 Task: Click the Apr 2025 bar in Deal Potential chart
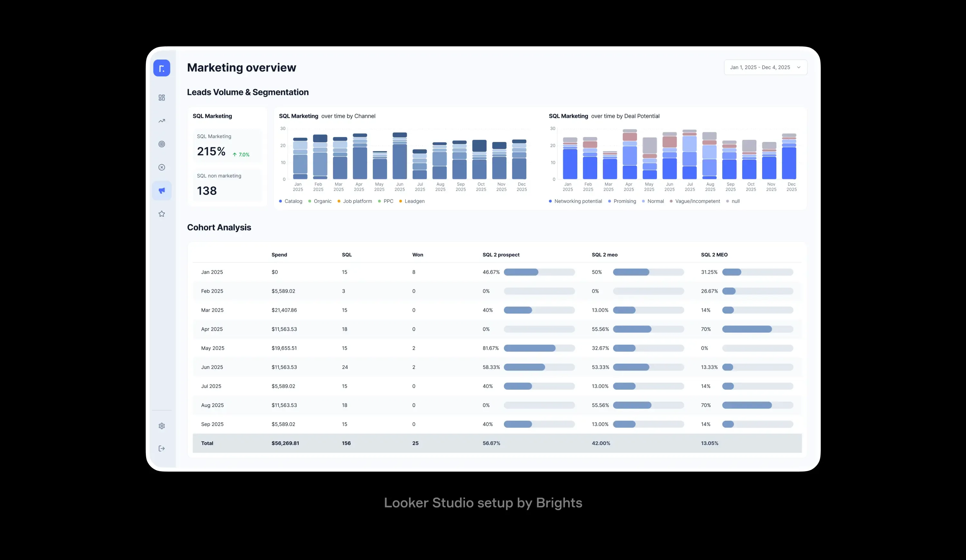tap(630, 154)
